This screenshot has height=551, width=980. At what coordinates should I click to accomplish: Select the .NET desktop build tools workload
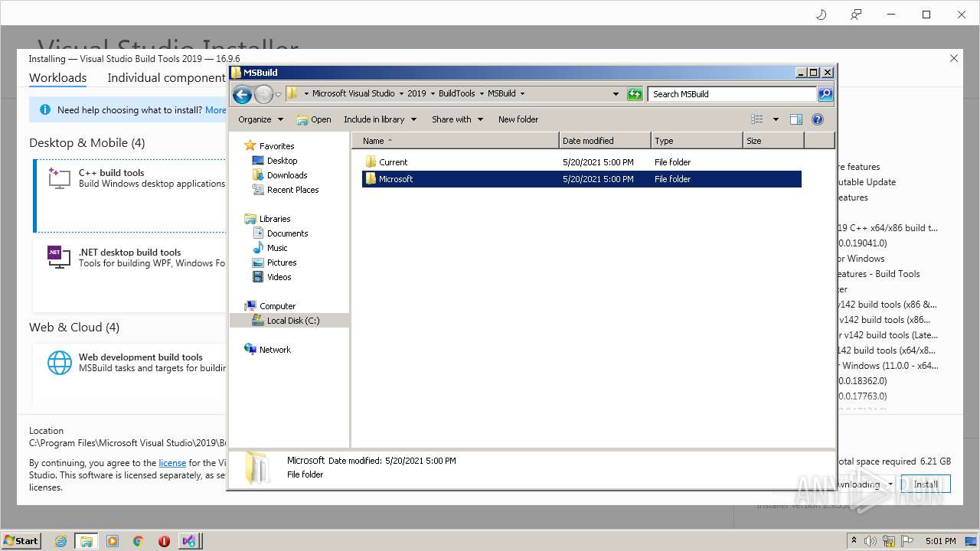point(130,274)
